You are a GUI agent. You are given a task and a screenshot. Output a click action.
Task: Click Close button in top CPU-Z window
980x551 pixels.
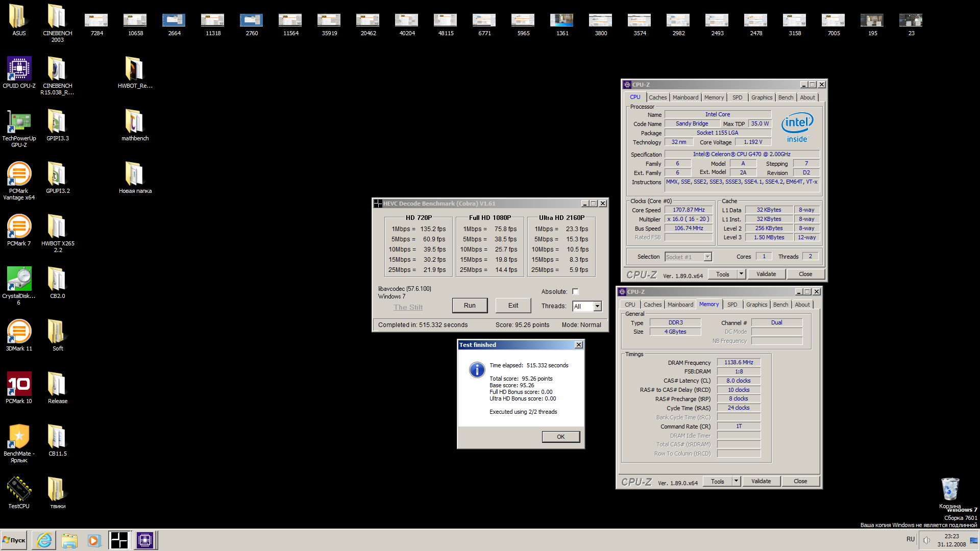[805, 274]
